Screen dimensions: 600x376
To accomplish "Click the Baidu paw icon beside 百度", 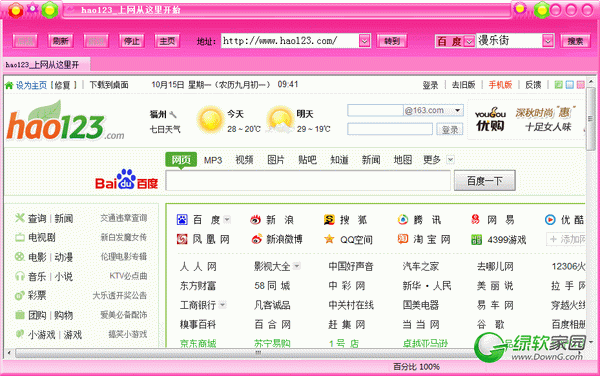I will tap(182, 220).
